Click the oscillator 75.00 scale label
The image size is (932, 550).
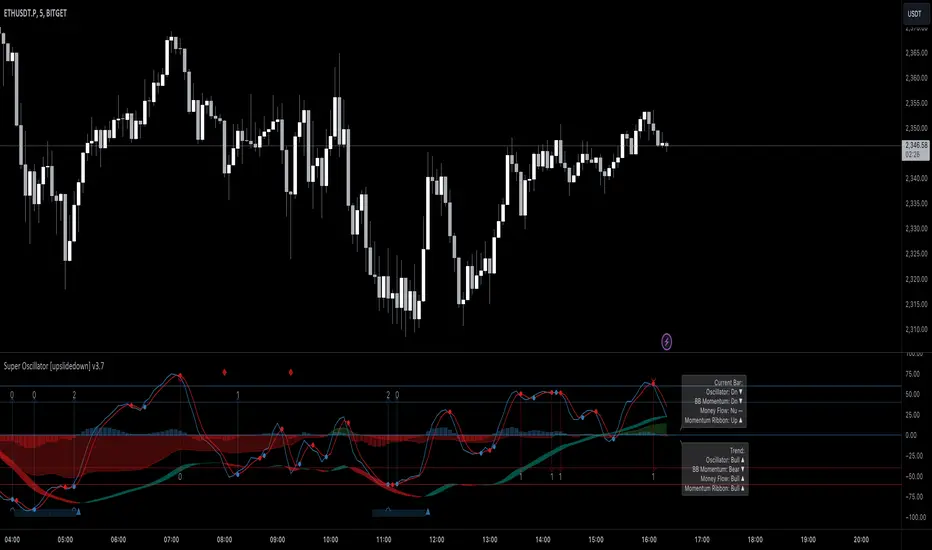pyautogui.click(x=912, y=374)
